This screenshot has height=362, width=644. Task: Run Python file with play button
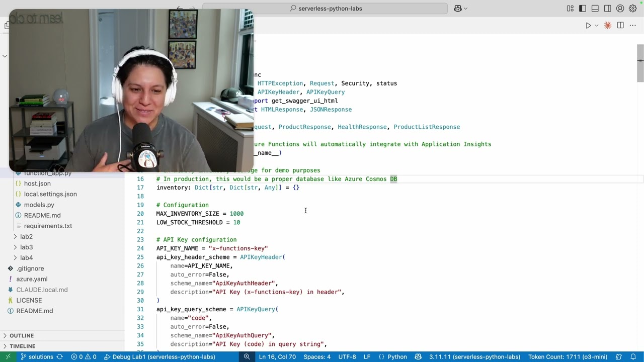click(x=588, y=26)
